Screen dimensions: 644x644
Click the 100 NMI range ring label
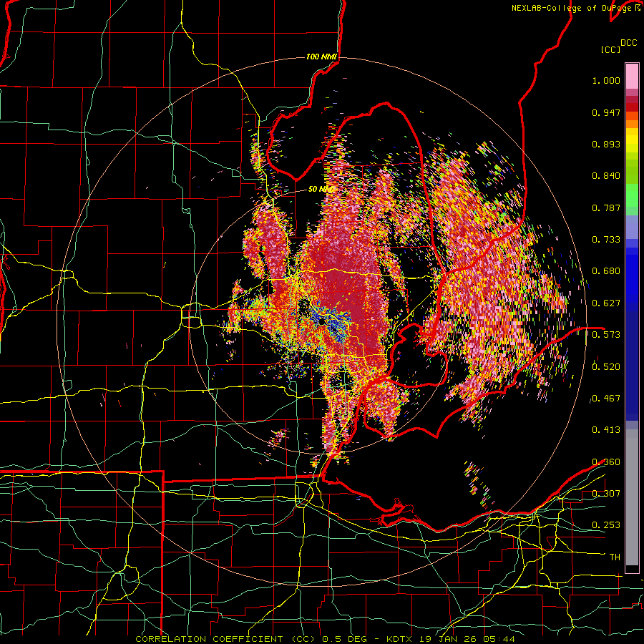[x=321, y=57]
